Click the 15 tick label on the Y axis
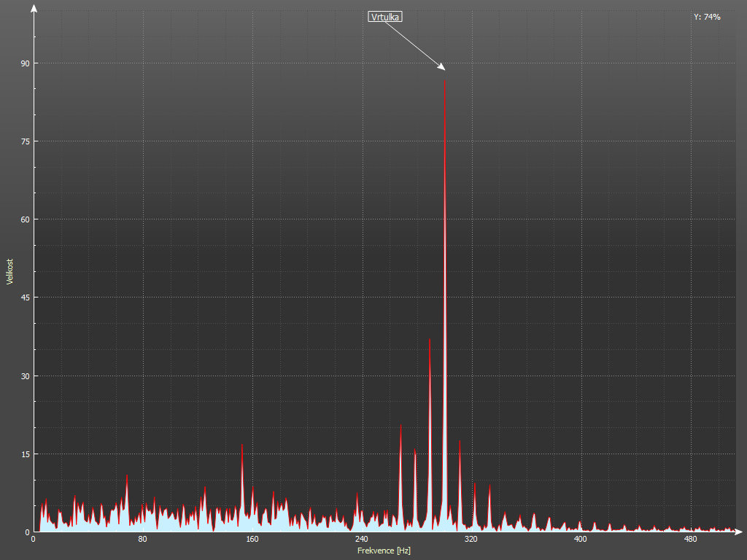 25,454
